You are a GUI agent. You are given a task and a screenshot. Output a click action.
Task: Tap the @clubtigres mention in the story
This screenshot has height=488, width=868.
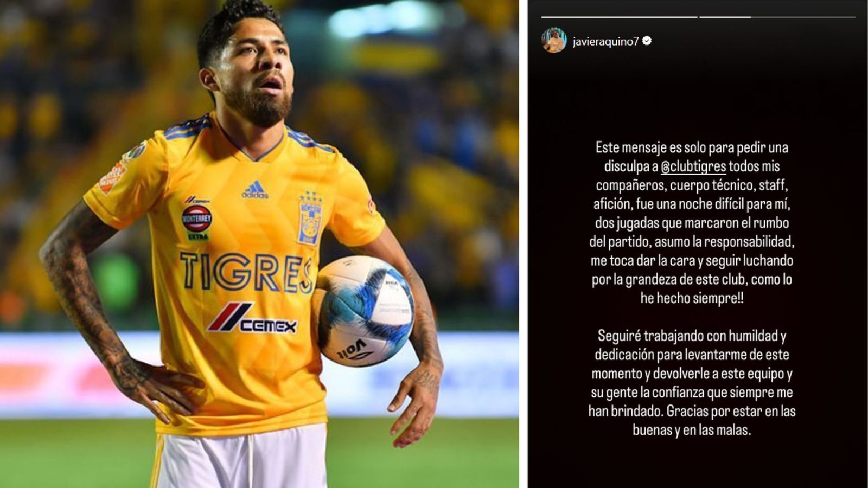[x=693, y=166]
